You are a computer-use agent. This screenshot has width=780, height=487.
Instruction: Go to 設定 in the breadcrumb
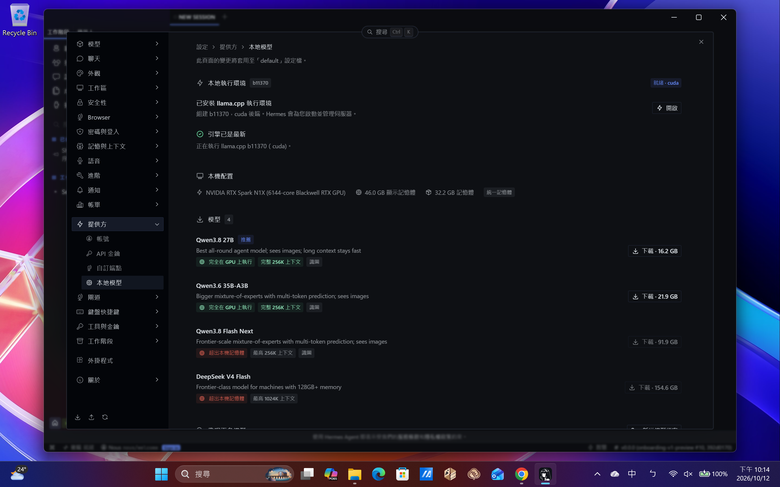click(202, 47)
